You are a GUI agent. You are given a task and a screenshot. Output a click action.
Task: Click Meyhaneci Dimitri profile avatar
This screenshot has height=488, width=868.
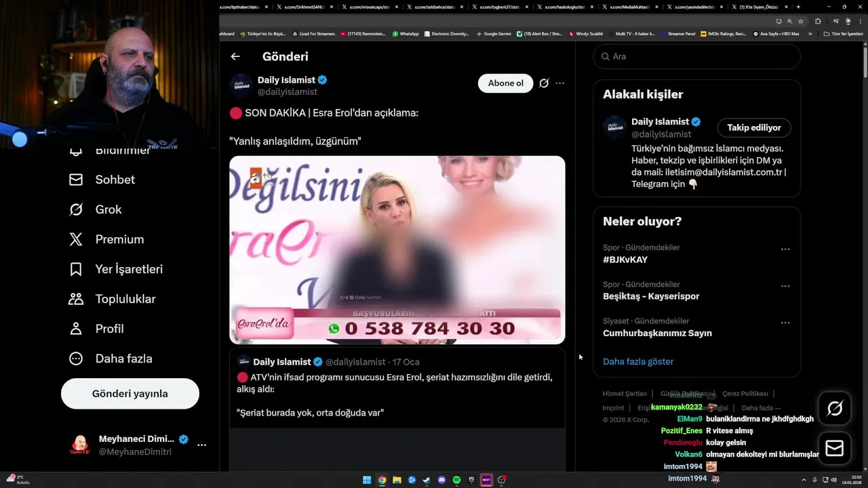coord(80,445)
